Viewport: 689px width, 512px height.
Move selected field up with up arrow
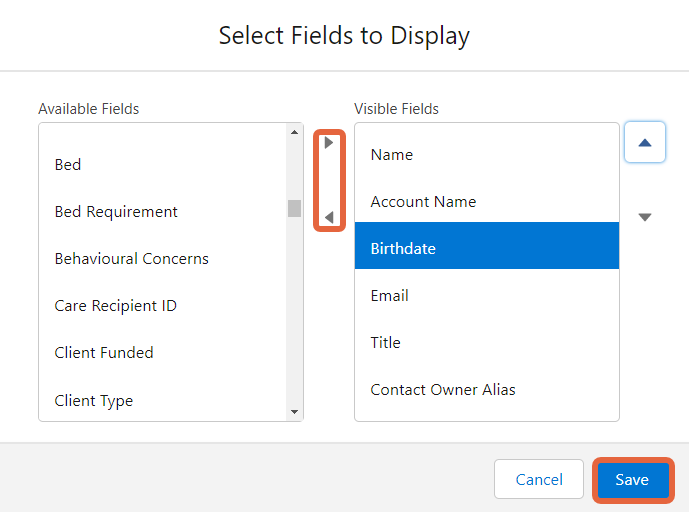point(645,142)
